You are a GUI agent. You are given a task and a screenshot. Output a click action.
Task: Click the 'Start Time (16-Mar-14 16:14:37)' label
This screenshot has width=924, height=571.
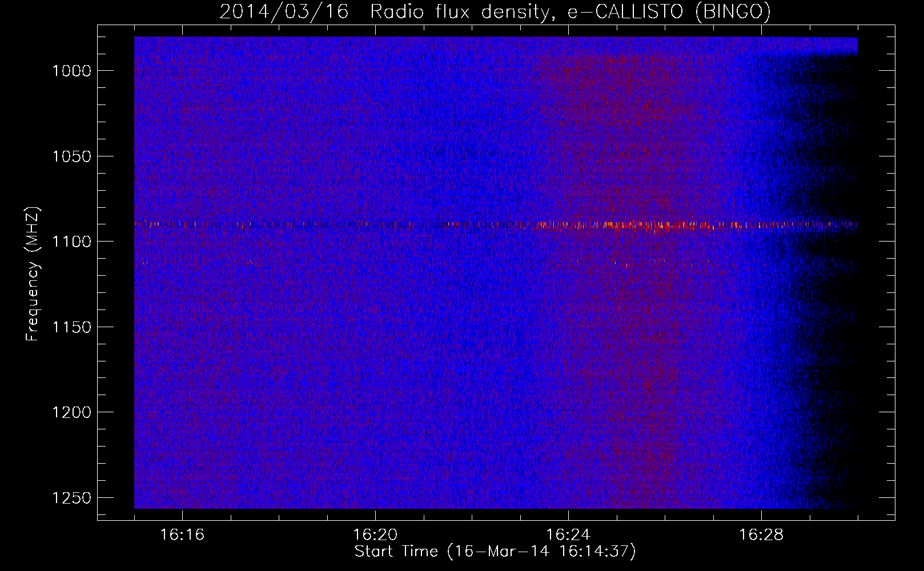(x=495, y=552)
